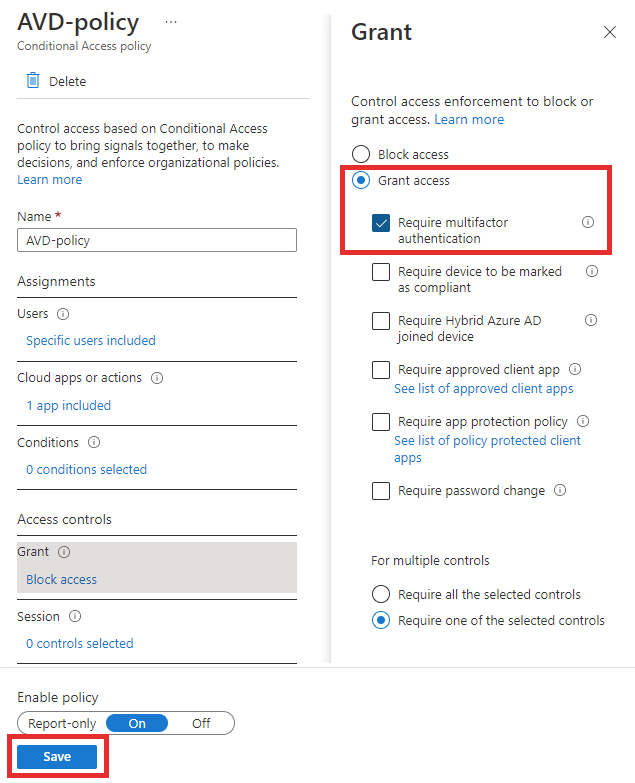Select Require all the selected controls

click(381, 594)
